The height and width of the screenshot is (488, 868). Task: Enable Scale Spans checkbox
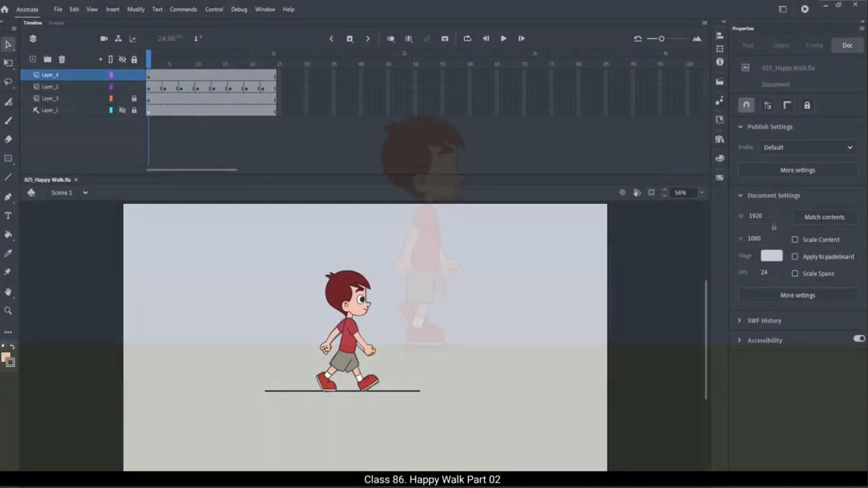pos(795,273)
